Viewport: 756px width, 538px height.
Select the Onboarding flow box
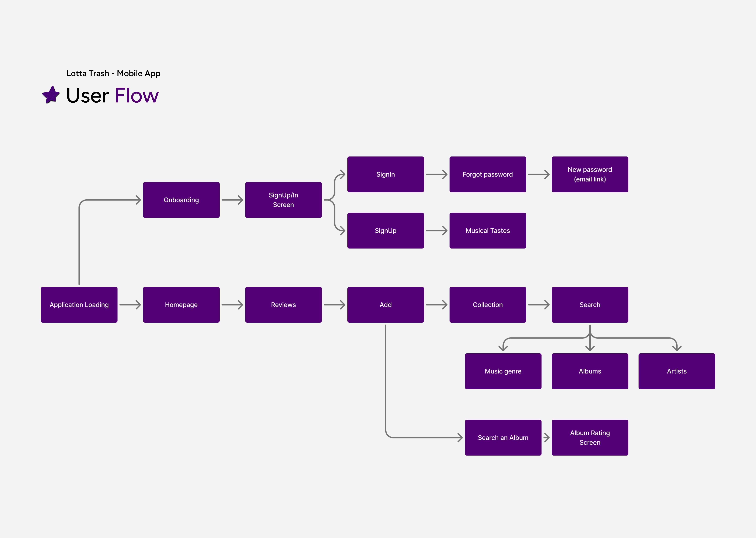(x=181, y=200)
